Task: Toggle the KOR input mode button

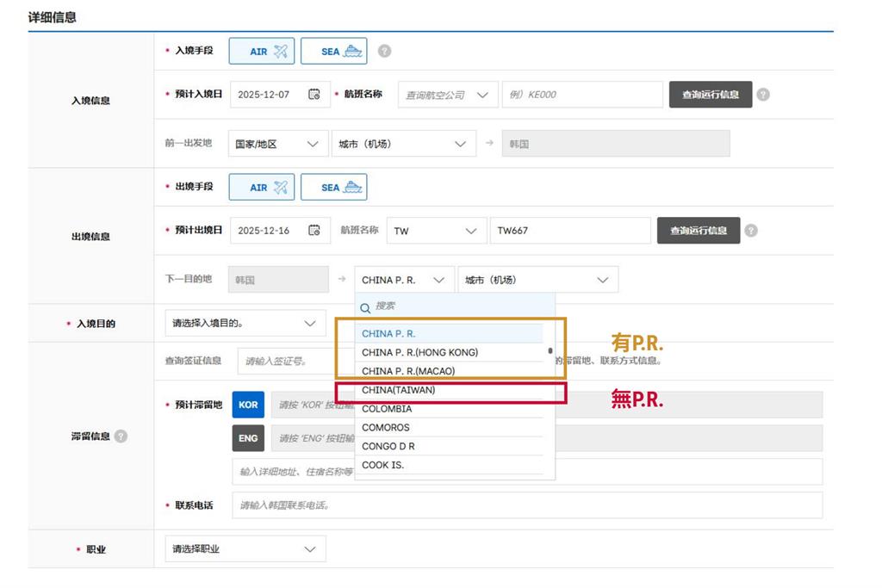Action: click(x=247, y=405)
